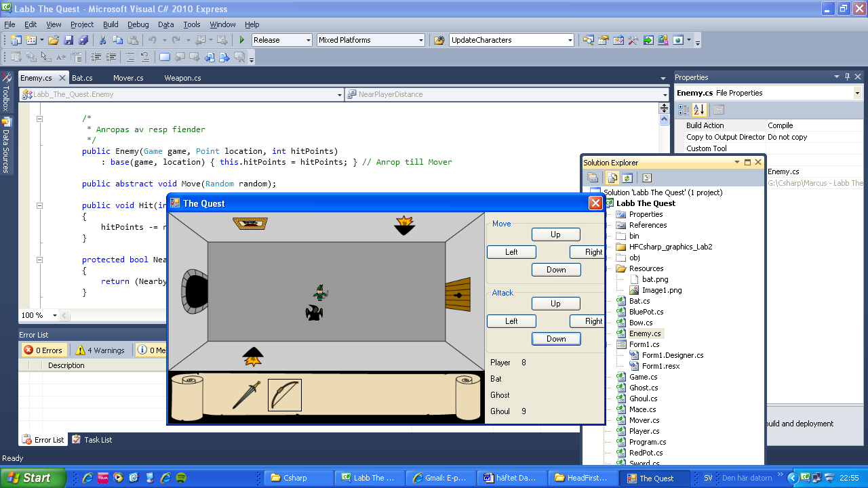This screenshot has width=868, height=488.
Task: Open the Tools menu
Action: pos(192,24)
